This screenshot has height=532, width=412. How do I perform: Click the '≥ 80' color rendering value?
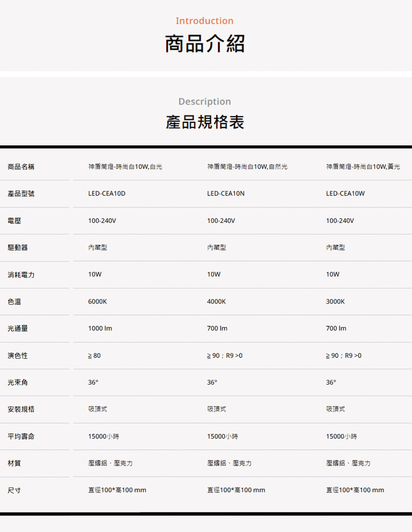tap(95, 355)
